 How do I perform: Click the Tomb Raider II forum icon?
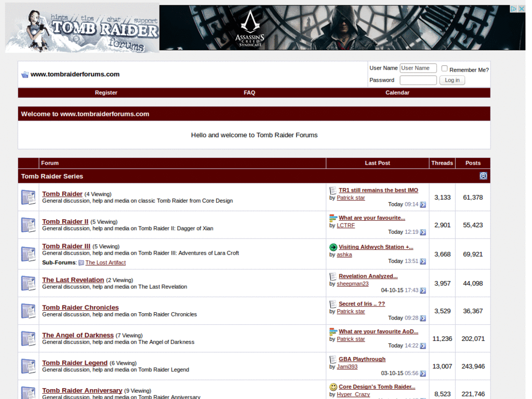[x=28, y=224]
